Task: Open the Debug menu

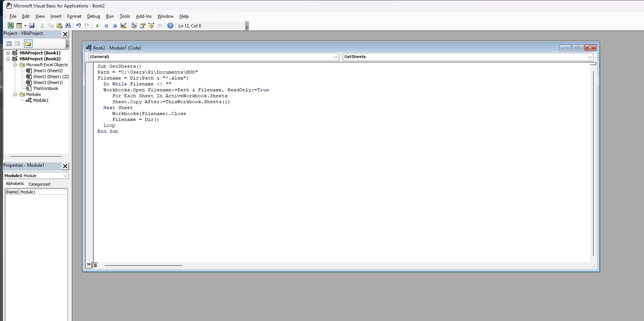Action: 93,16
